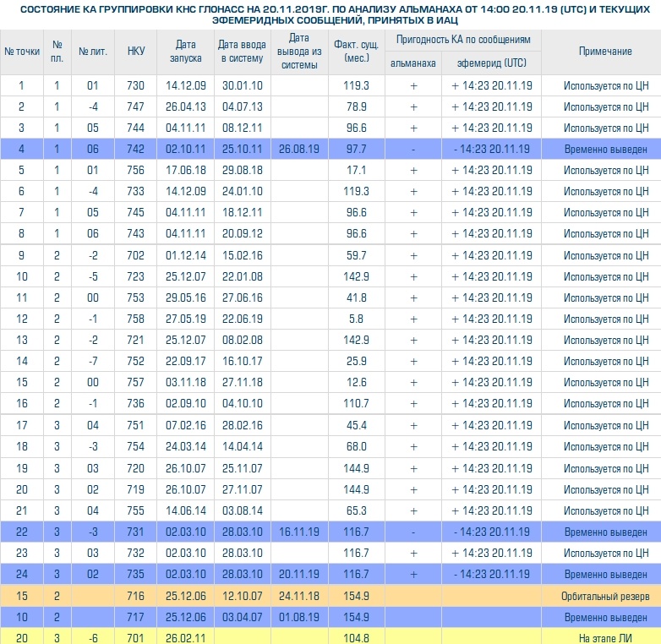The height and width of the screenshot is (644, 661).
Task: Click lifetime value 59.7
Action: pyautogui.click(x=356, y=255)
